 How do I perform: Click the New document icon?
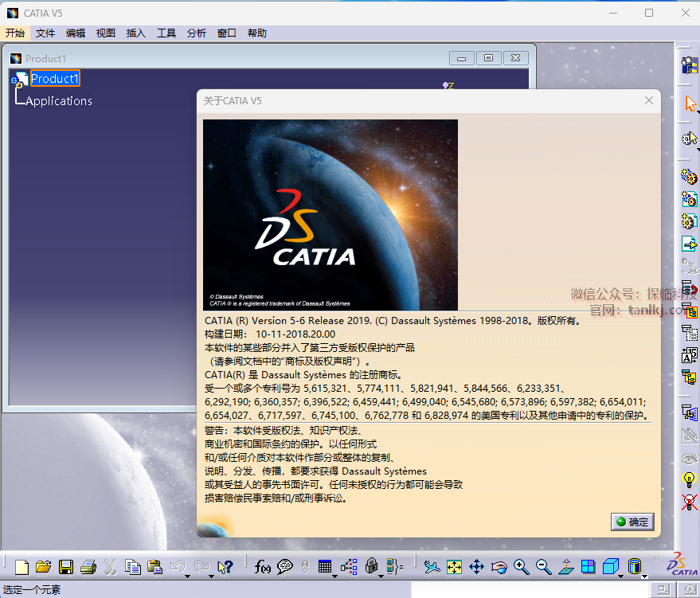point(22,567)
